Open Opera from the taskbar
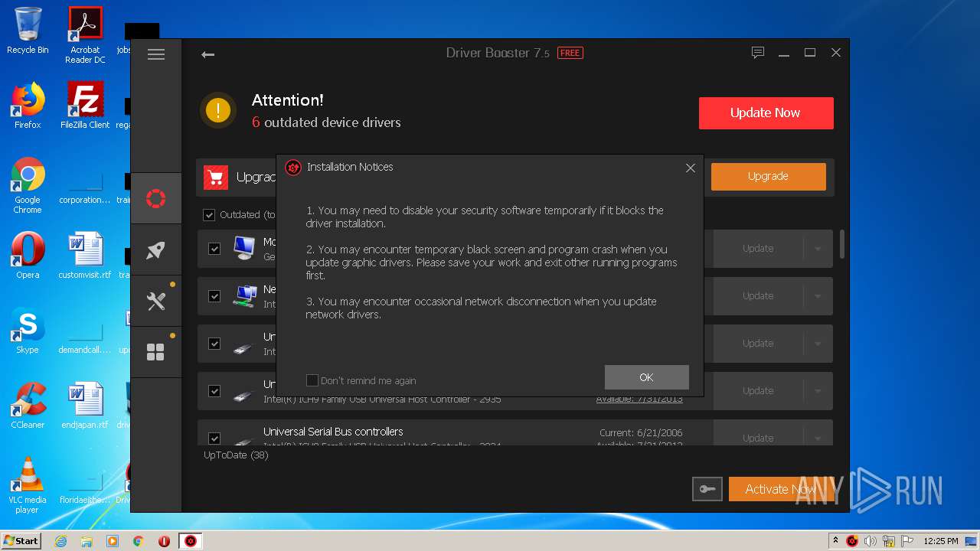Viewport: 980px width, 551px height. [x=164, y=541]
